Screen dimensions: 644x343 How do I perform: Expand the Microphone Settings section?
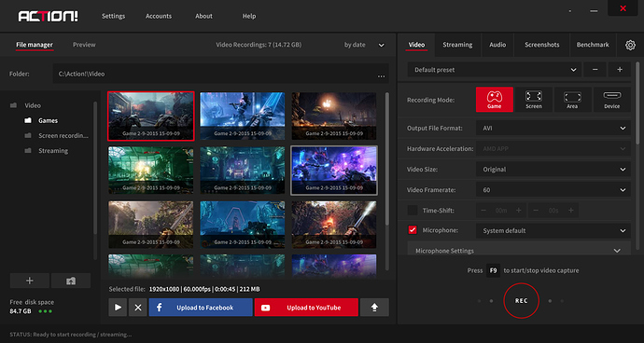519,250
